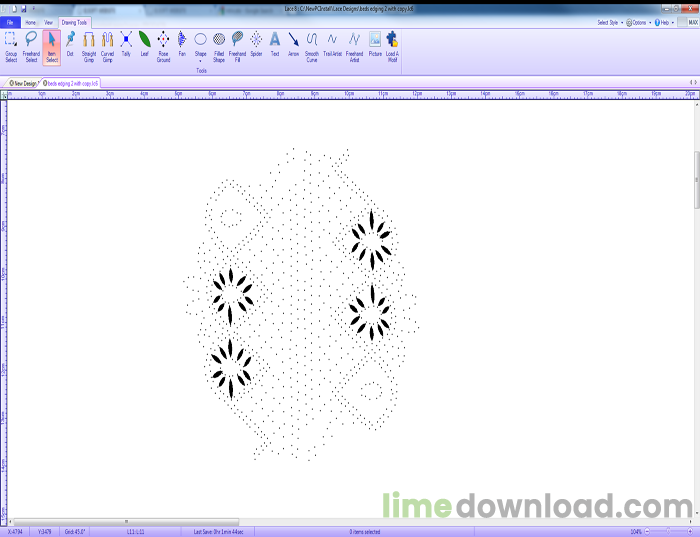Choose the Dot tool
The height and width of the screenshot is (537, 700).
coord(70,45)
